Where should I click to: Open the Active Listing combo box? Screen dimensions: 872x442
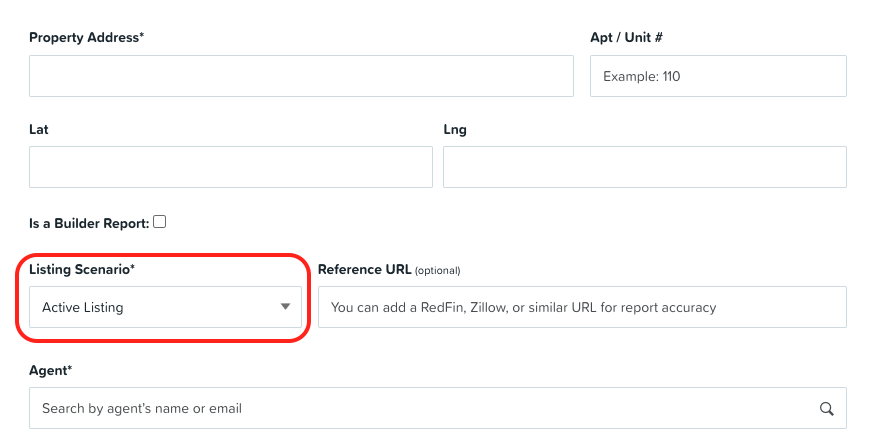click(165, 307)
